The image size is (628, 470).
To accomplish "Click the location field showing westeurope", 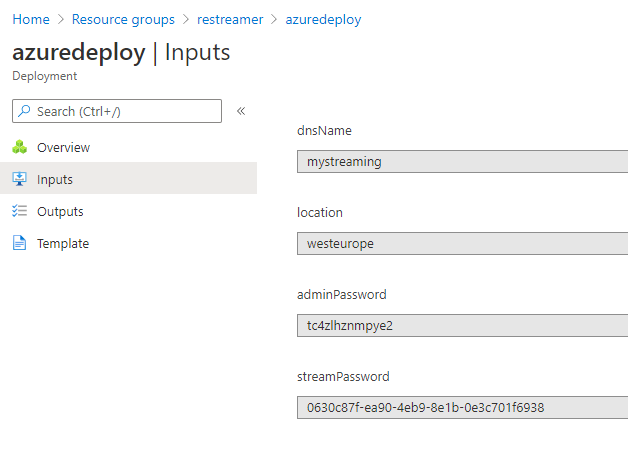I will click(x=462, y=243).
